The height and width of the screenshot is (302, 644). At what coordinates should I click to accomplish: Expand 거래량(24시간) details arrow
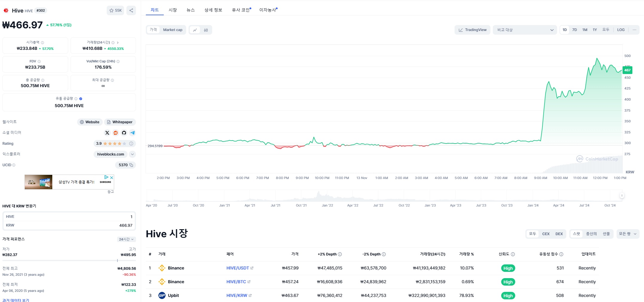118,43
